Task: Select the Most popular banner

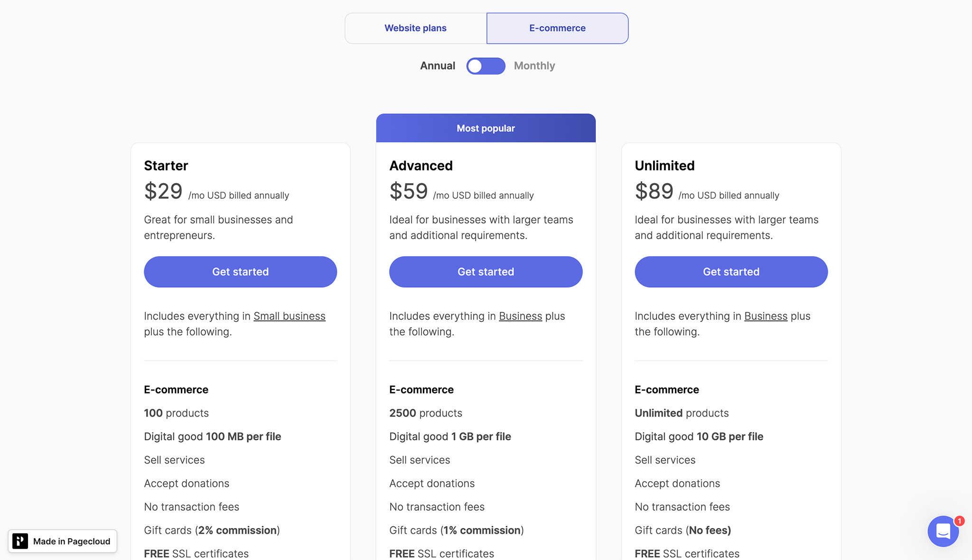Action: coord(486,128)
